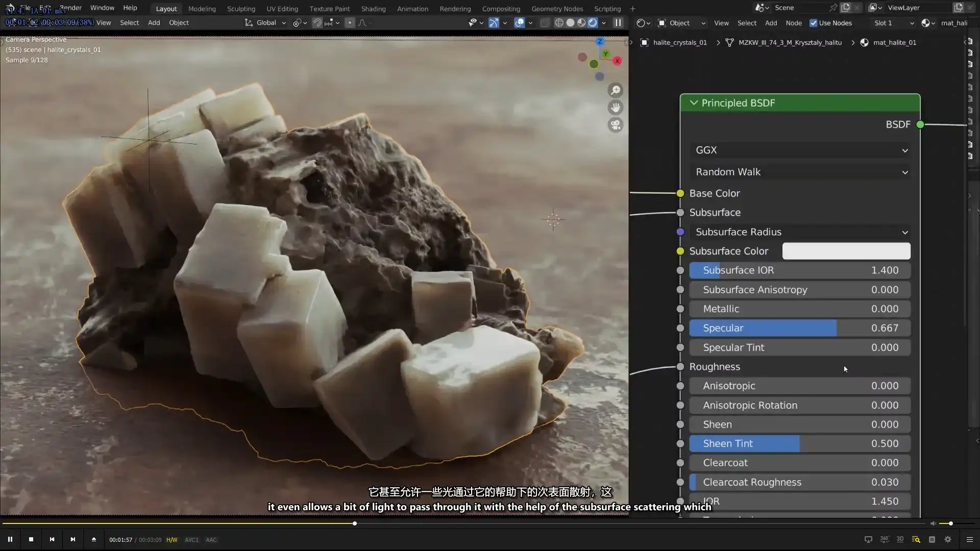
Task: Collapse the Principled BSDF node
Action: [694, 103]
